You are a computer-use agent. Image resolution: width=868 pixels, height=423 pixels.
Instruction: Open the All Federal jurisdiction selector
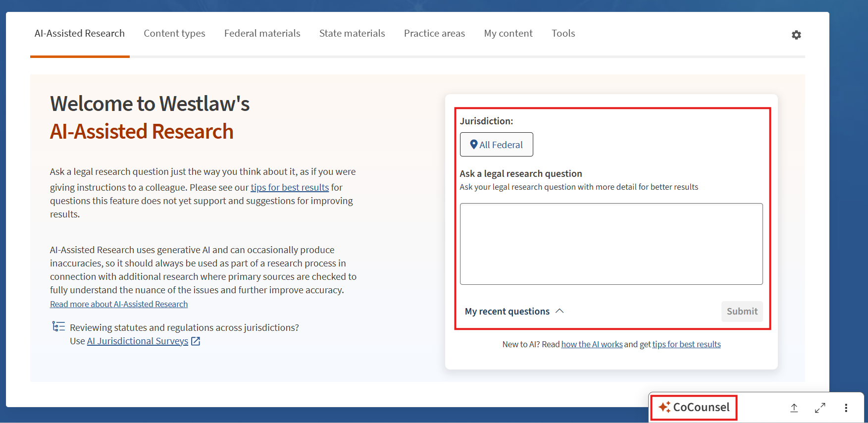[x=496, y=145]
